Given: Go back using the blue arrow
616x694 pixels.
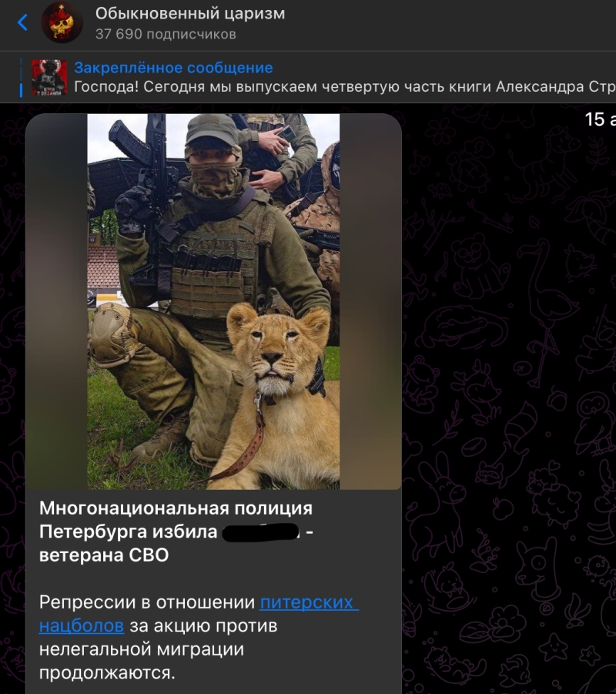Looking at the screenshot, I should [x=22, y=22].
